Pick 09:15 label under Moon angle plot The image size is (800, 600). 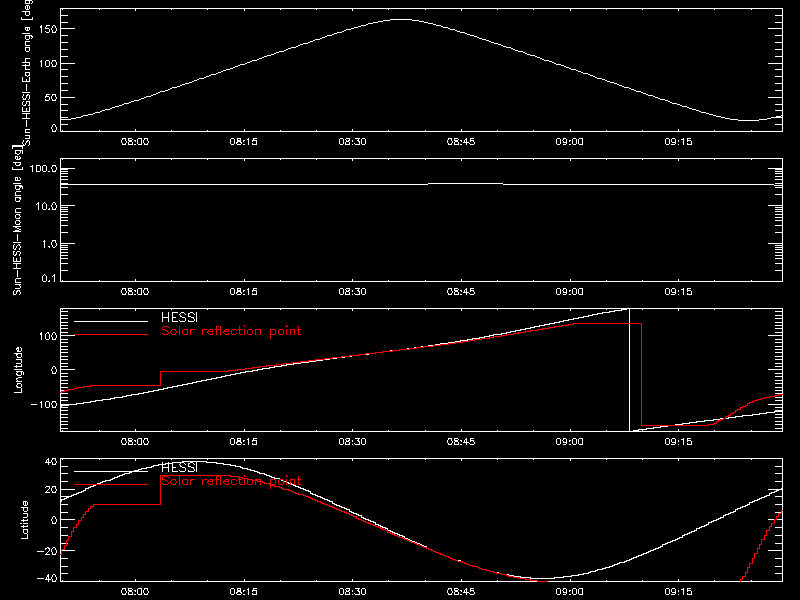678,291
